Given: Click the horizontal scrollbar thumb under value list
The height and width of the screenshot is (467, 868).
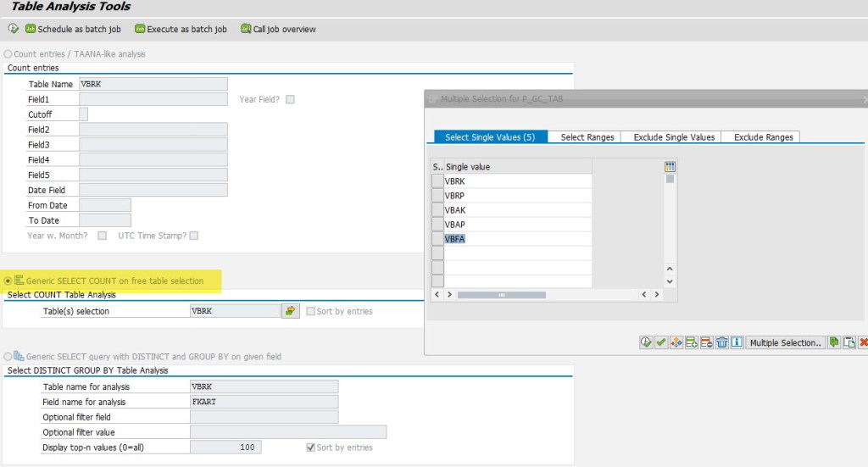Looking at the screenshot, I should 502,295.
